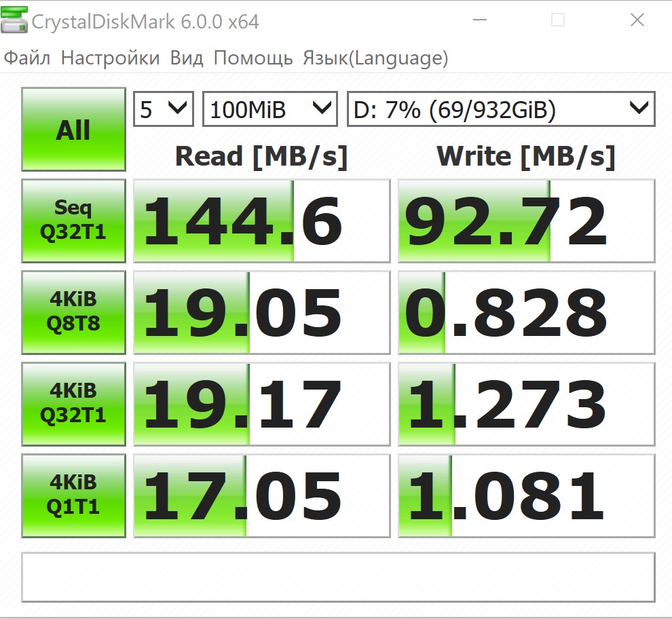The image size is (672, 619).
Task: Start the 4KiB Q32T1 test
Action: pos(73,405)
